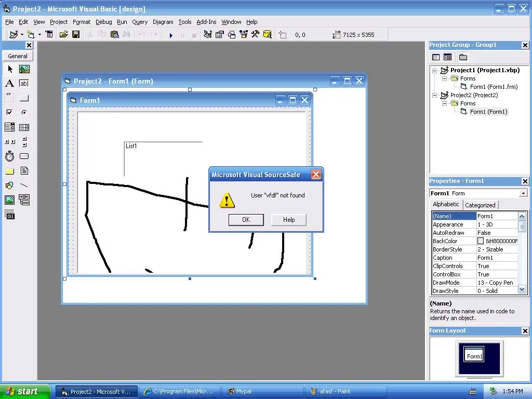The height and width of the screenshot is (399, 532).
Task: Click View Code in the Project Group panel
Action: pyautogui.click(x=436, y=57)
